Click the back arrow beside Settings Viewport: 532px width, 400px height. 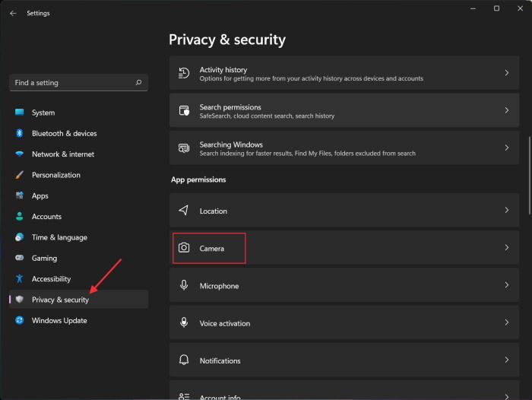13,13
